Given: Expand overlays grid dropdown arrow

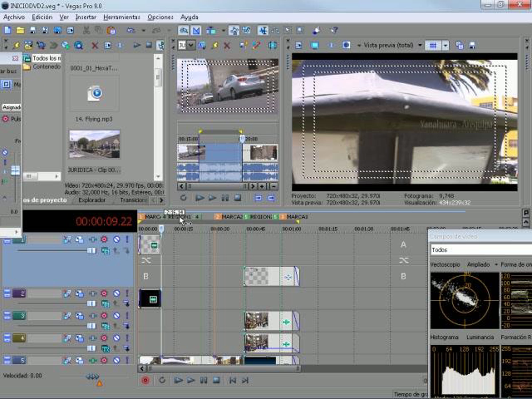Looking at the screenshot, I should tap(445, 45).
